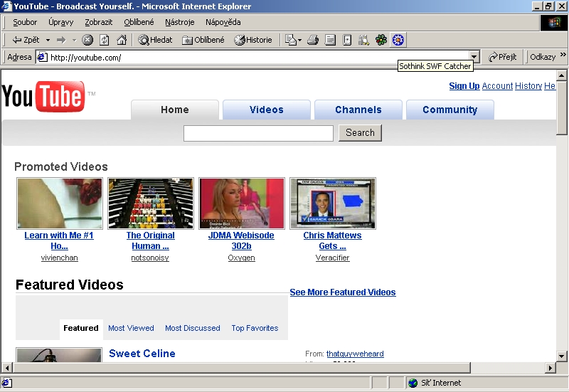569x392 pixels.
Task: Open the Zobrazit menu
Action: [99, 23]
